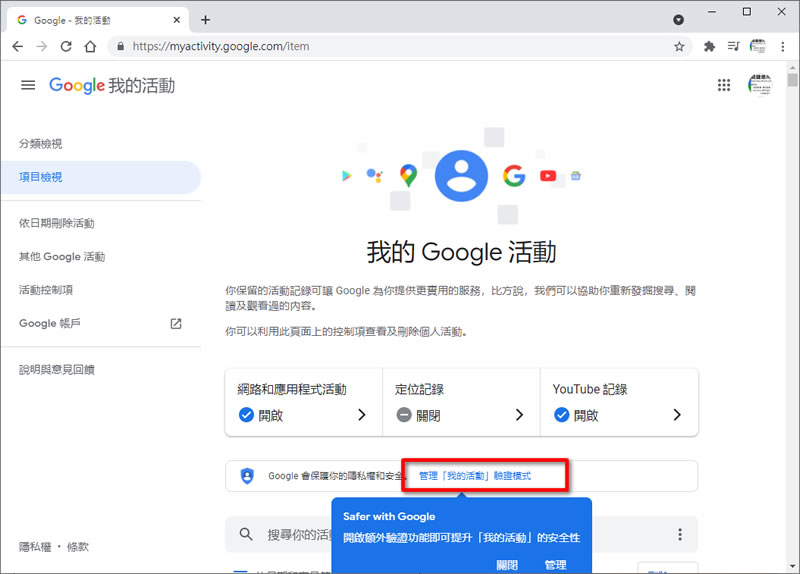
Task: Select 項目檢視 in the sidebar
Action: [101, 177]
